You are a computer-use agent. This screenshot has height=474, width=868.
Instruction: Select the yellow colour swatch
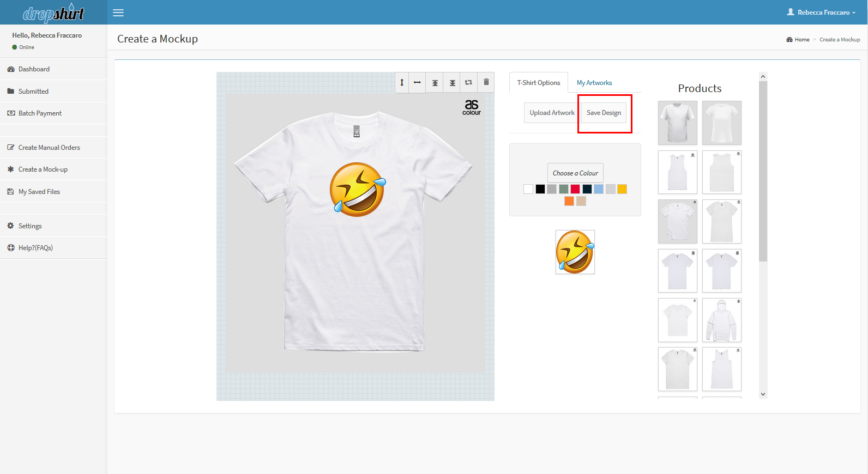[622, 189]
